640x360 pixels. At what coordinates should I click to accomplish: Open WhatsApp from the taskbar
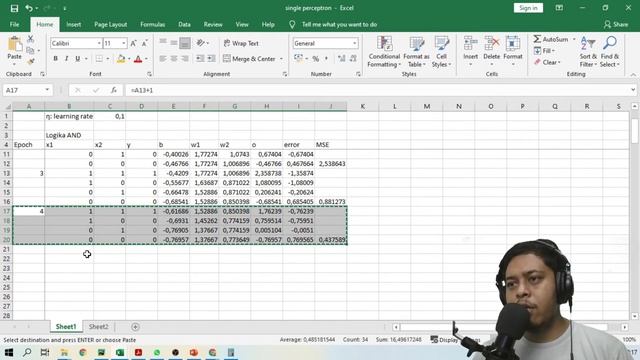pyautogui.click(x=157, y=352)
